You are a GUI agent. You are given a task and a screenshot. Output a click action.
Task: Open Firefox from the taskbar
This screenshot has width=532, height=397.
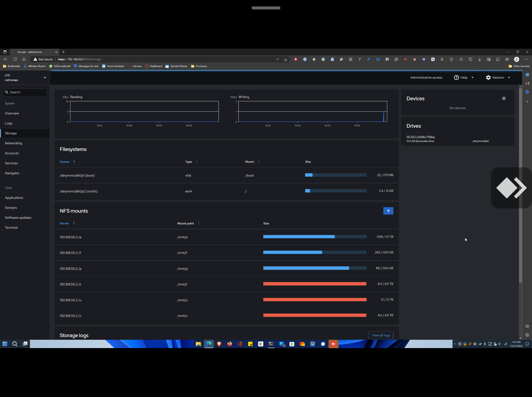[x=229, y=344]
